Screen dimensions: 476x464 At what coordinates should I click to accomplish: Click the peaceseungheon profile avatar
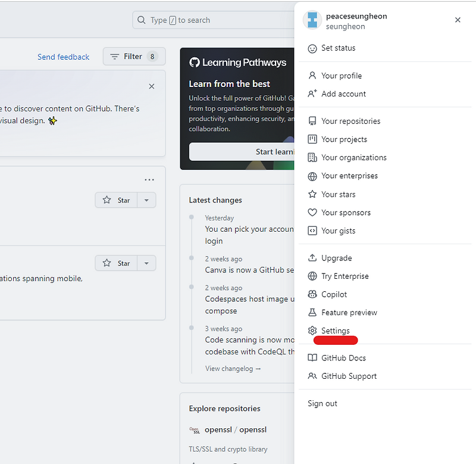pos(312,20)
